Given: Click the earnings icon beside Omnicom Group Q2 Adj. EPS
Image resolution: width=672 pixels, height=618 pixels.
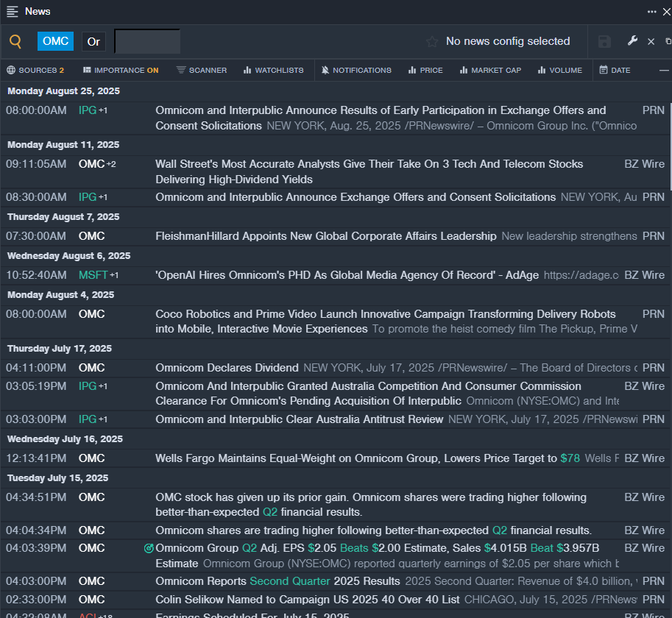Looking at the screenshot, I should [x=149, y=548].
